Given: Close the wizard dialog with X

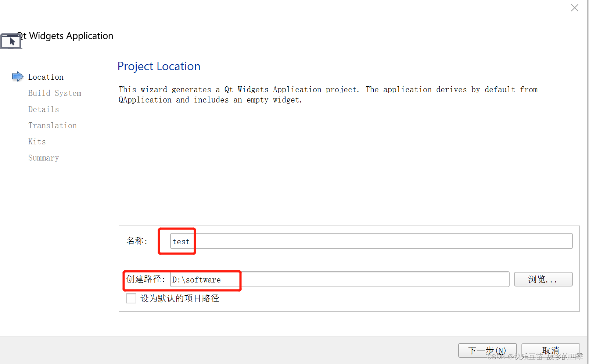Looking at the screenshot, I should pyautogui.click(x=575, y=8).
